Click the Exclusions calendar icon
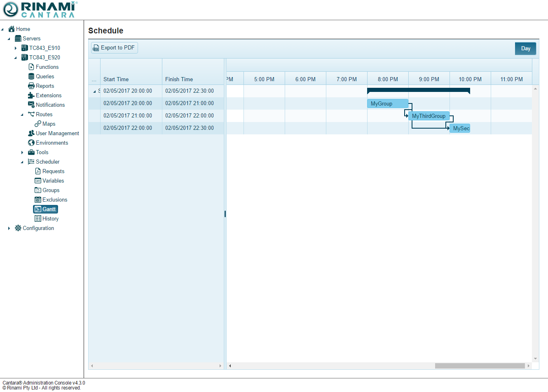This screenshot has height=392, width=548. pyautogui.click(x=38, y=200)
